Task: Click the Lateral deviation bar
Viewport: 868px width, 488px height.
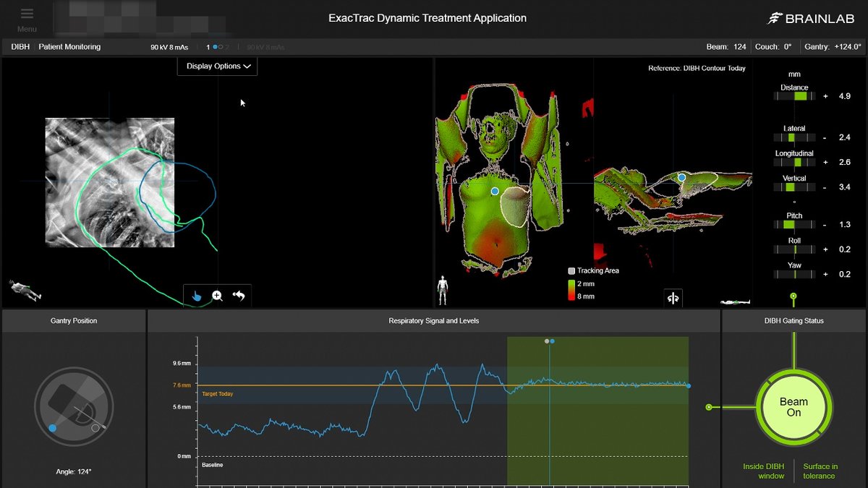Action: (x=794, y=137)
